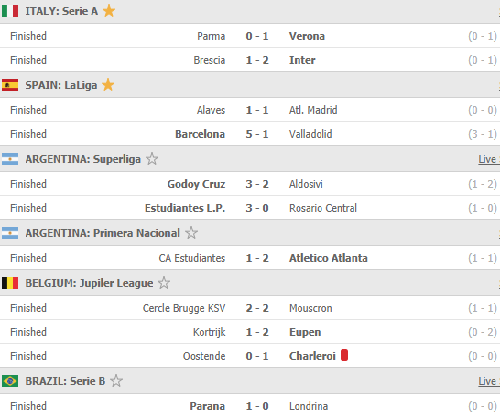
Task: Add Brazil Serie B to favorites
Action: pos(116,381)
